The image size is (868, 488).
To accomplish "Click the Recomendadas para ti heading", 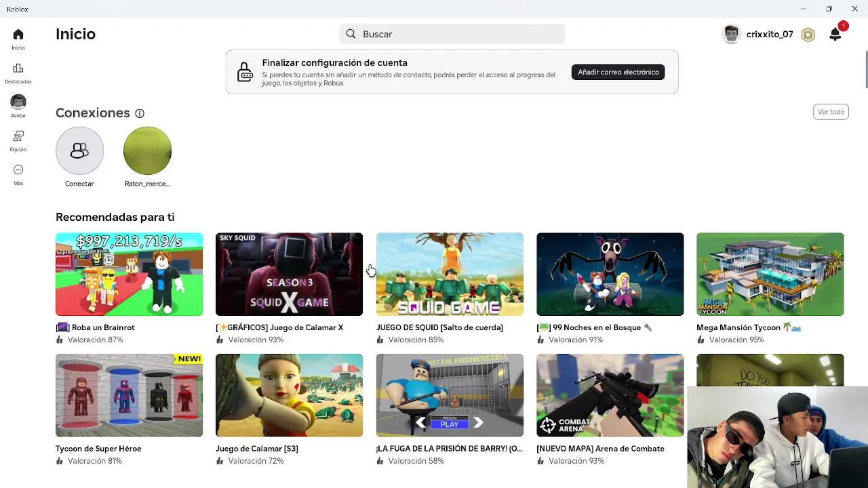I will click(115, 217).
